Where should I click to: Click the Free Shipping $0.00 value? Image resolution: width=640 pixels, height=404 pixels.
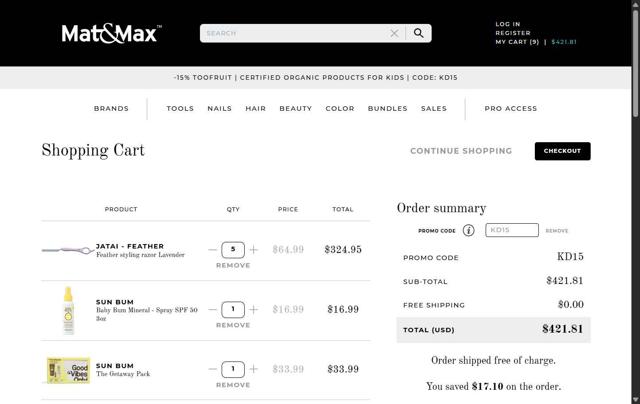tap(571, 304)
